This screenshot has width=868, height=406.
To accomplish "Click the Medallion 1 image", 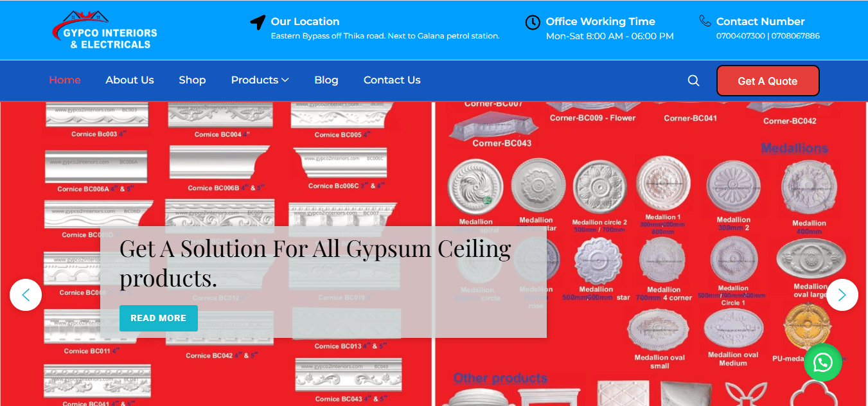I will (664, 183).
